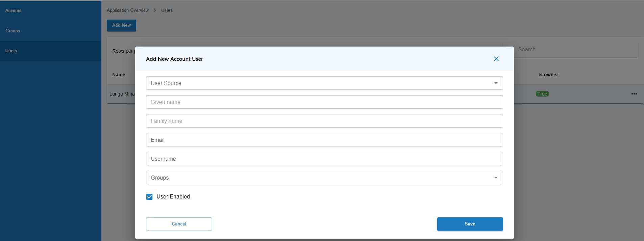This screenshot has height=241, width=644.
Task: Click the User Enabled label
Action: pyautogui.click(x=173, y=197)
